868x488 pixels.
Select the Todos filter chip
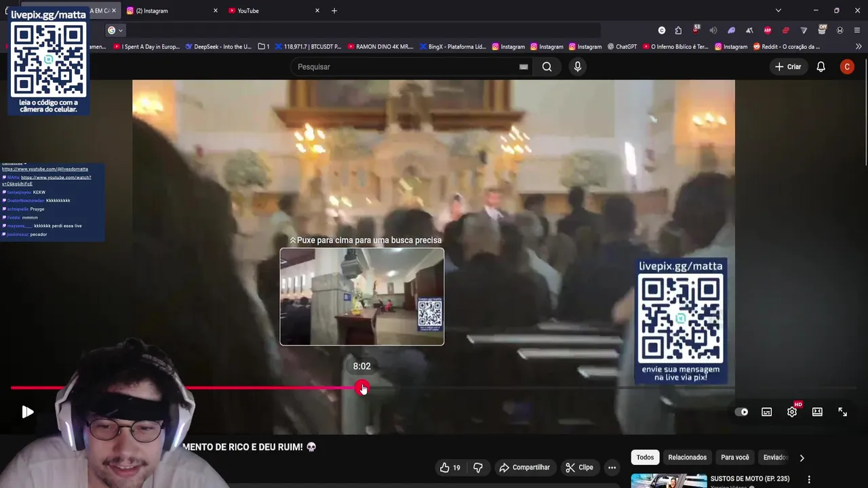tap(645, 457)
